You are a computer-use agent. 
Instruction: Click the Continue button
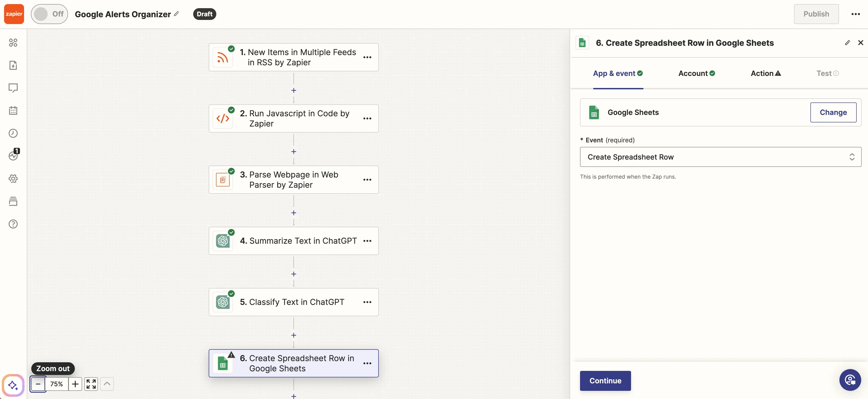click(605, 380)
